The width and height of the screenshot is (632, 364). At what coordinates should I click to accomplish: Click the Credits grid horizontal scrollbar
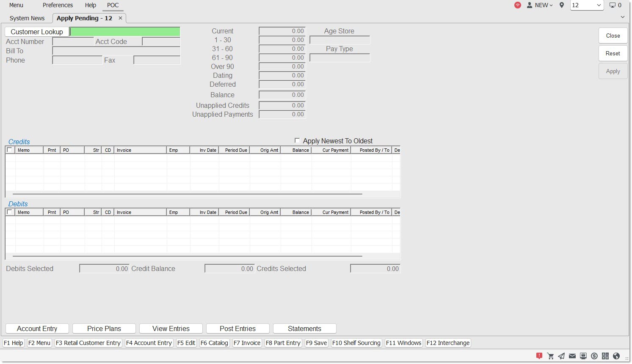pyautogui.click(x=187, y=194)
